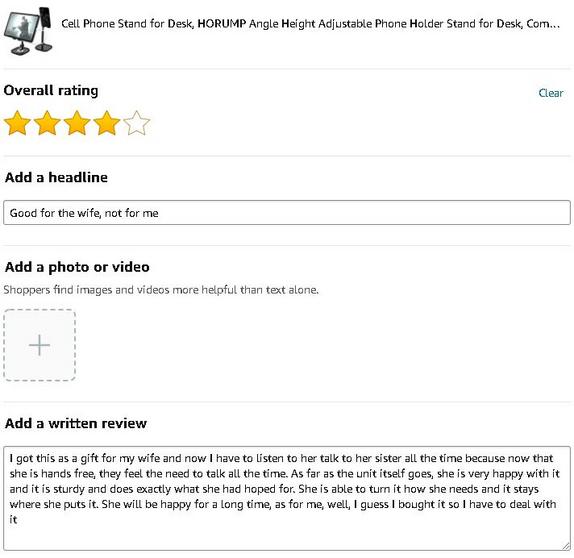Click the Overall rating heading
Viewport: 574px width, 558px height.
pos(51,90)
